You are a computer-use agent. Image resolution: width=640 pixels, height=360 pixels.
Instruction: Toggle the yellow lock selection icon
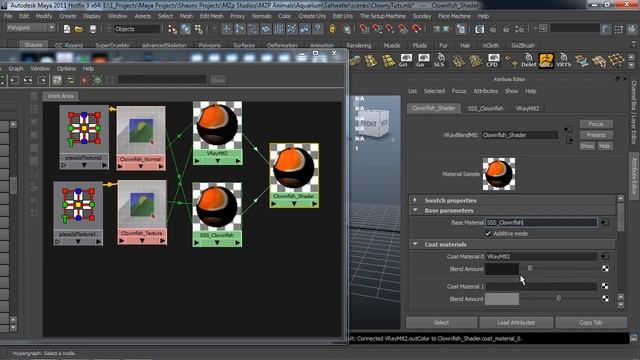(332, 29)
